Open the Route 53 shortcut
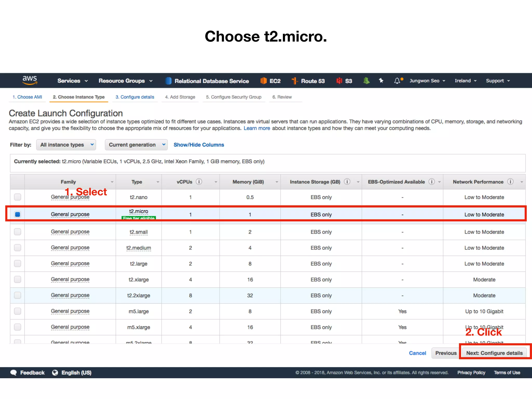This screenshot has height=399, width=532. 308,81
